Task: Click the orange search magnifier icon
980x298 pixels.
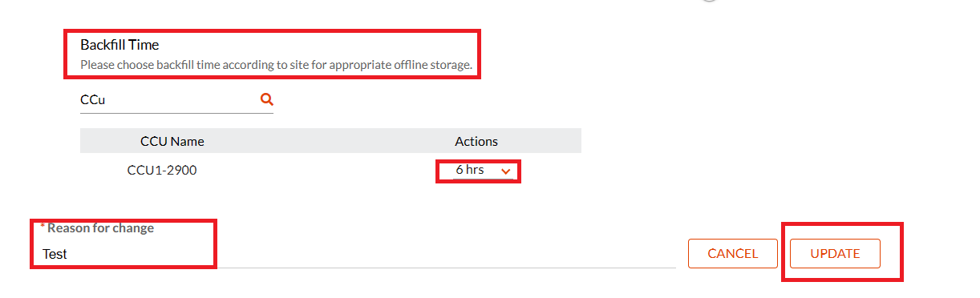Action: pos(267,99)
